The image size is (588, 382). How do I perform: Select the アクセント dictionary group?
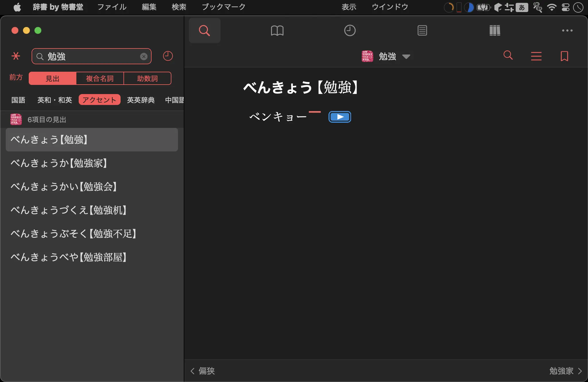coord(99,100)
